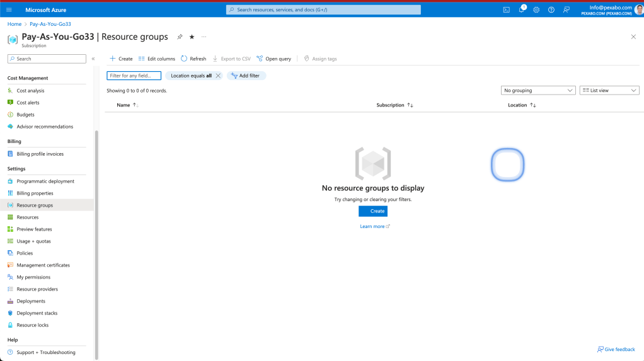Open the notifications bell
This screenshot has width=644, height=361.
pos(522,9)
